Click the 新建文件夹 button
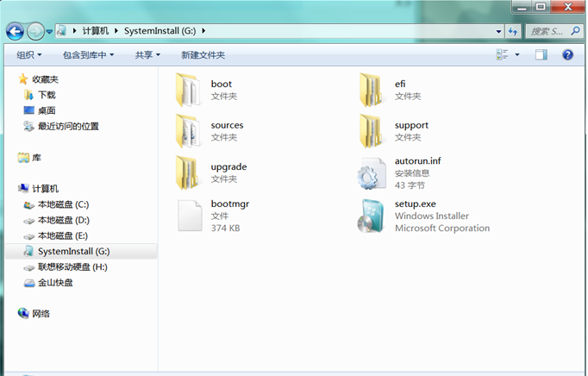The height and width of the screenshot is (376, 588). [203, 54]
